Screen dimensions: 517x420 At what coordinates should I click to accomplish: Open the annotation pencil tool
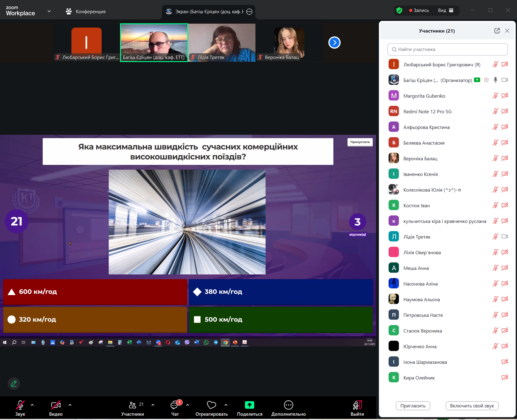[x=14, y=383]
